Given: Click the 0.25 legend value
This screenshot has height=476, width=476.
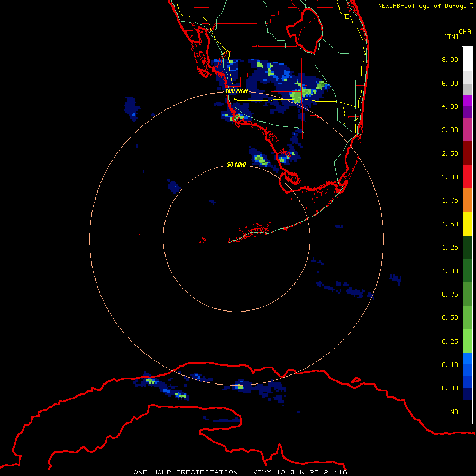Looking at the screenshot, I should click(x=450, y=342).
